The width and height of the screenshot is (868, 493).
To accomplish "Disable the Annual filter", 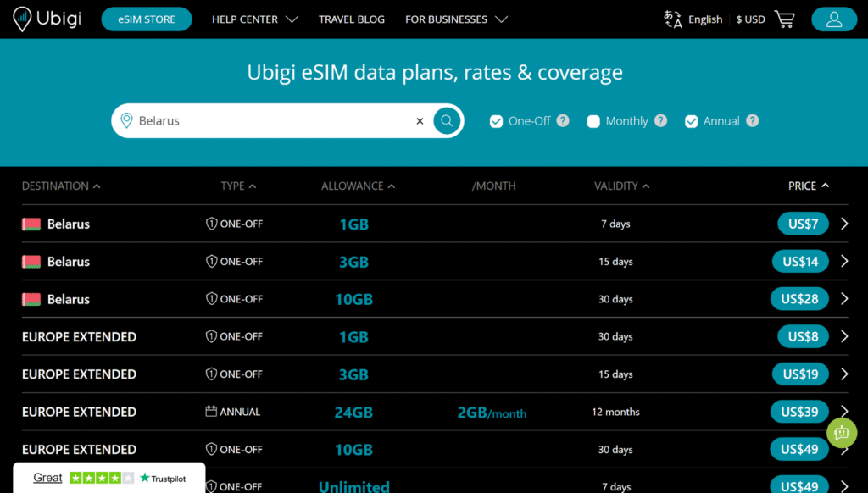I will 691,121.
